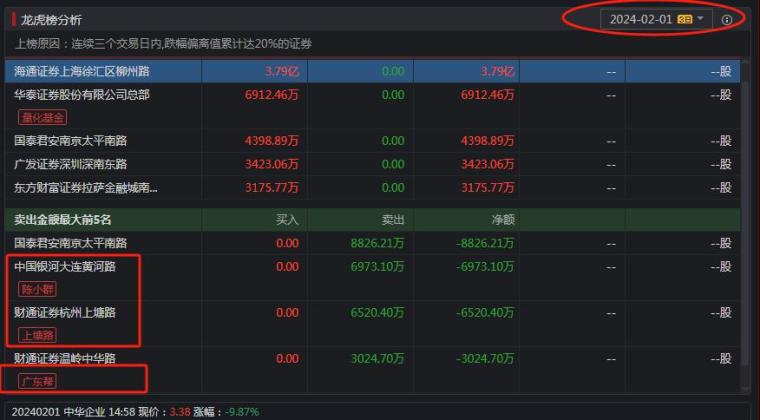
Task: Click the 净额 column header
Action: coord(503,220)
